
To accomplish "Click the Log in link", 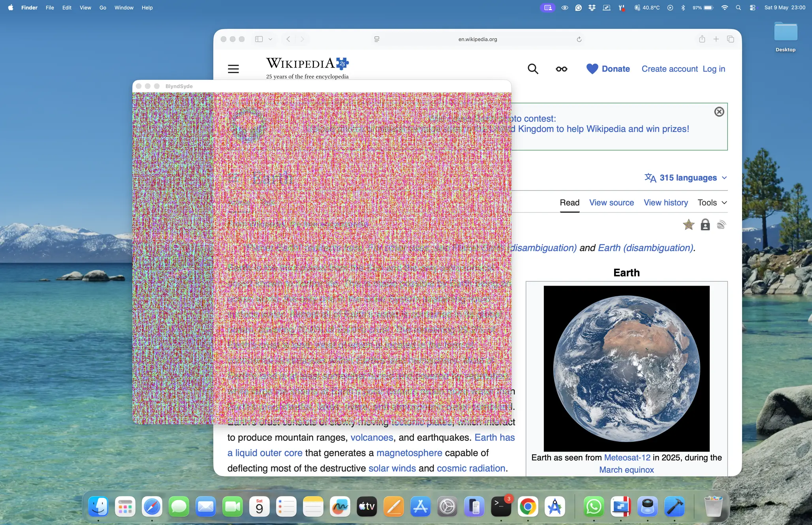I will coord(714,69).
